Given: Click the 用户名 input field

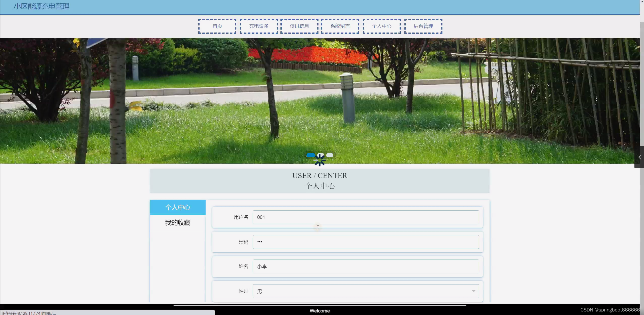Looking at the screenshot, I should tap(366, 217).
